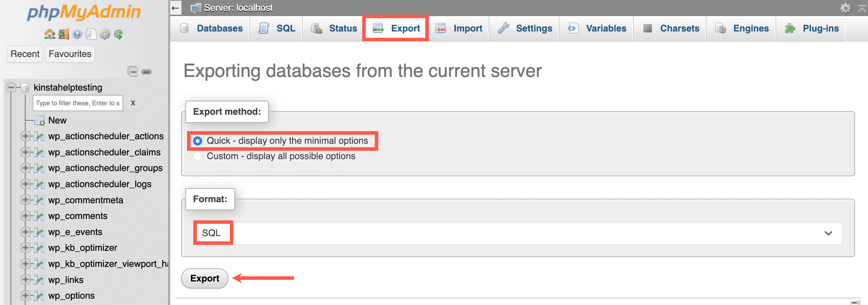Expand wp_actionscheduler_actions tree node
868x305 pixels.
tap(25, 136)
